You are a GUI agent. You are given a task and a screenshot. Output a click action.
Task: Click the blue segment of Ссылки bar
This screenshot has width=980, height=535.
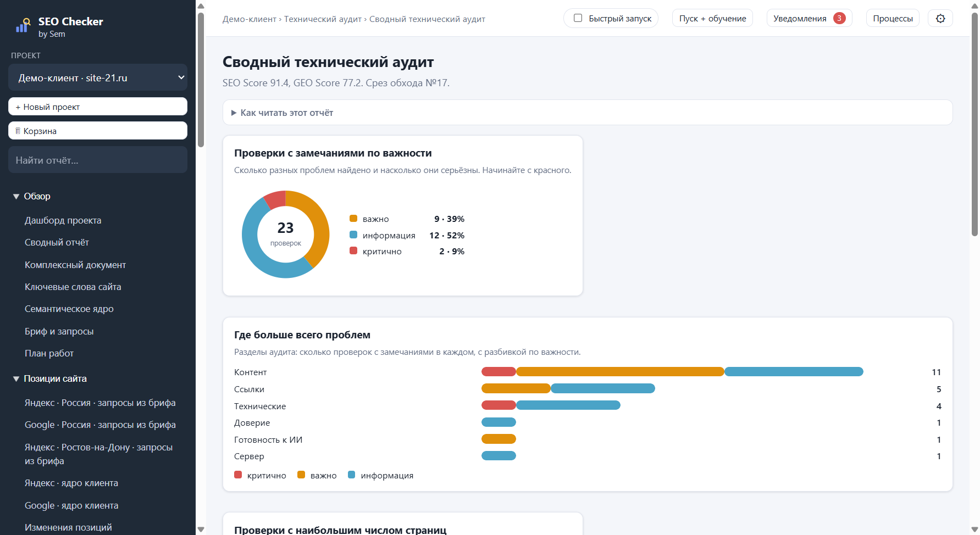coord(603,388)
